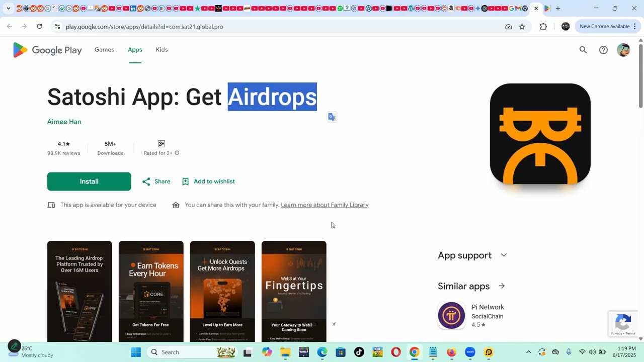Click the Rated for 3+ label
The image size is (644, 362).
(x=158, y=153)
